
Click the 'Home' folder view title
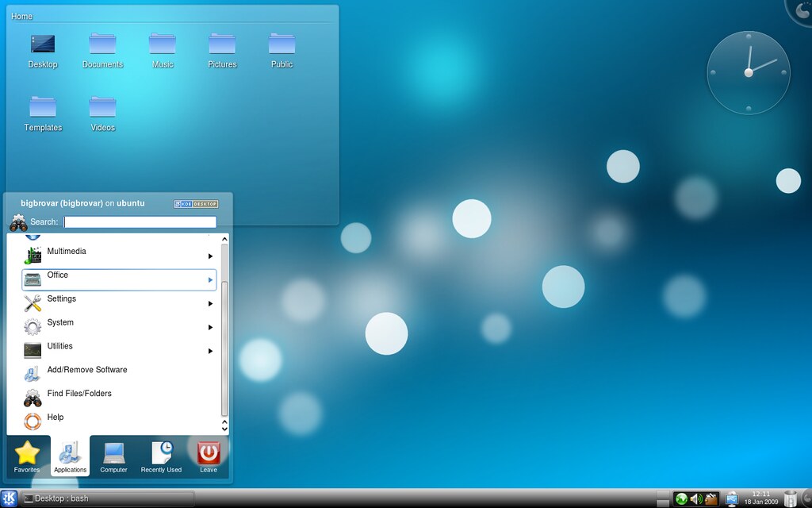coord(21,16)
